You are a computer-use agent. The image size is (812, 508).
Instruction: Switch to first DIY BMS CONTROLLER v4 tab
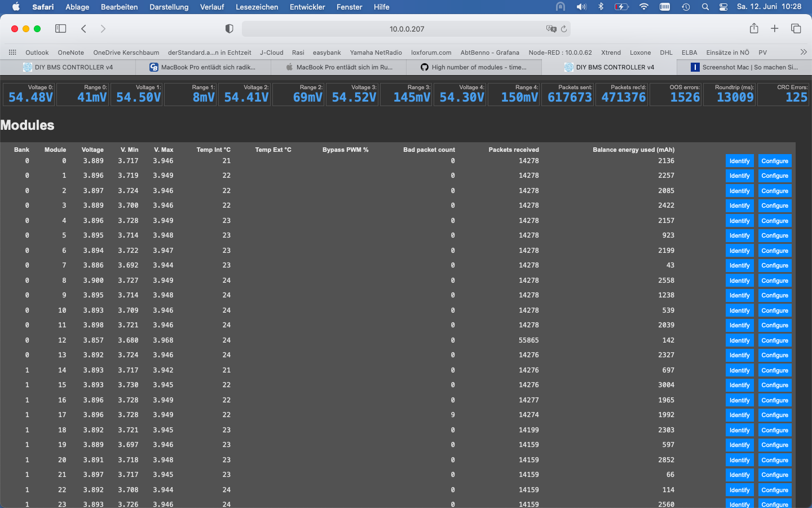tap(68, 67)
